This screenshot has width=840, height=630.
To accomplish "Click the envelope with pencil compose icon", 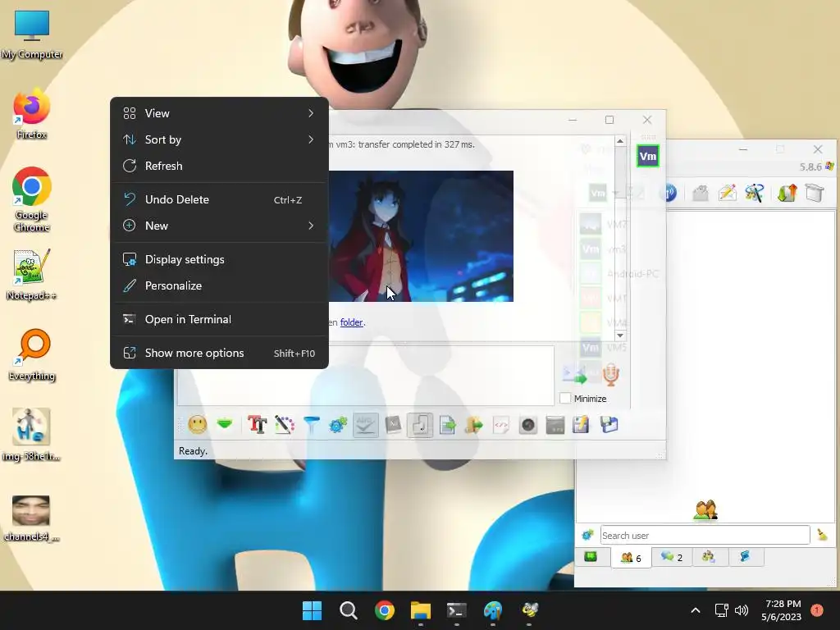I will click(727, 193).
